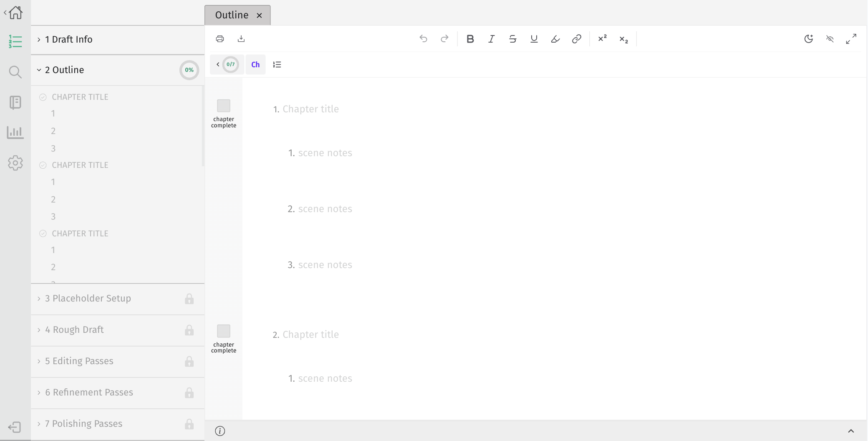Viewport: 868px width, 441px height.
Task: Open the search panel in sidebar
Action: click(x=15, y=72)
